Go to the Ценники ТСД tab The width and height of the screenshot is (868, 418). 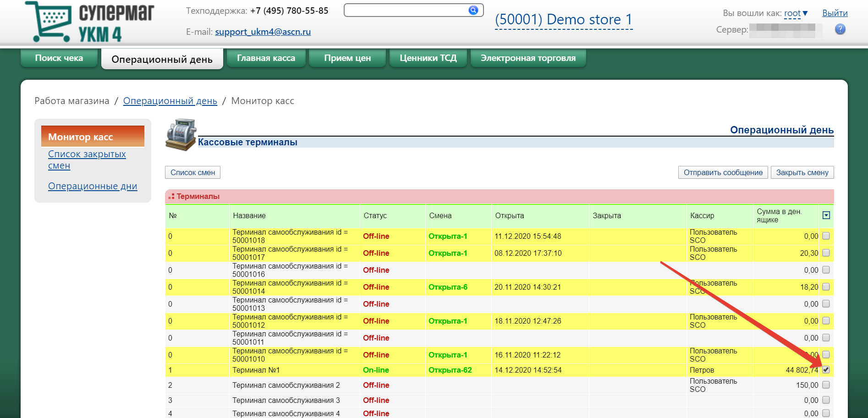coord(428,58)
